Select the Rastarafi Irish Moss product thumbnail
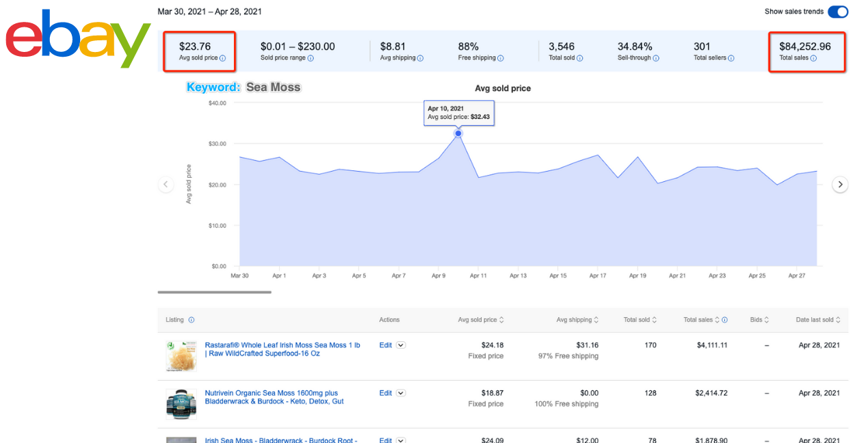Screen dimensions: 868x443 tap(181, 356)
